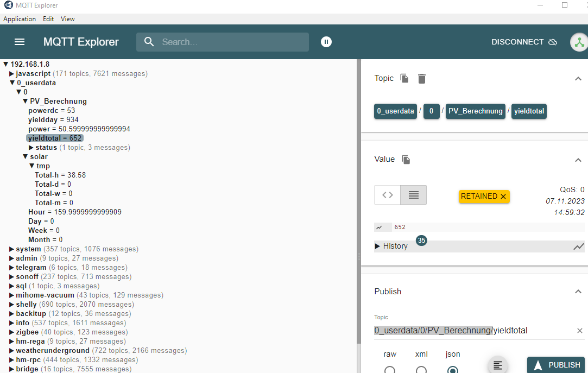Select the yieldtotal = 652 topic
588x373 pixels.
(55, 138)
